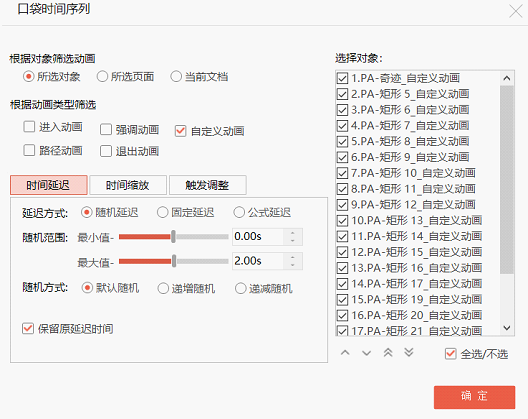Move selected item to bottom
This screenshot has width=528, height=419.
(409, 353)
